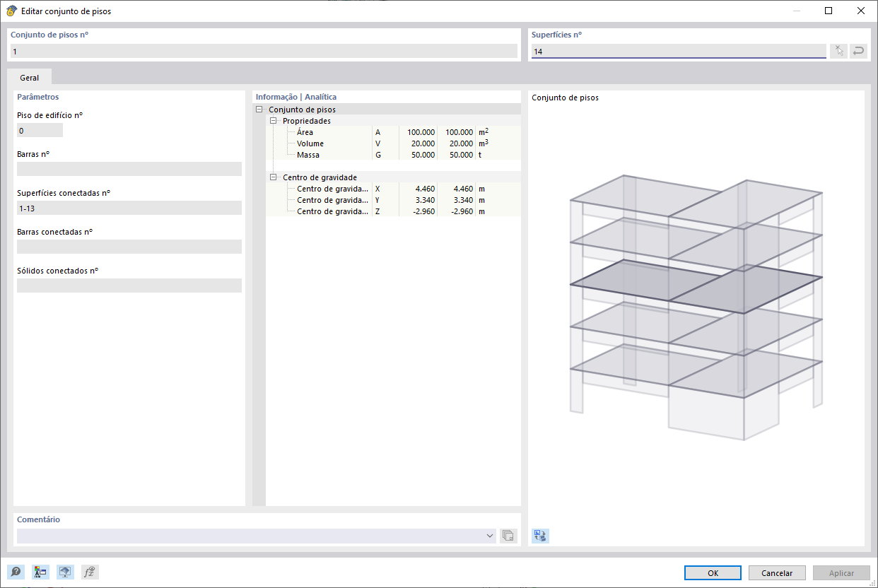
Task: Click the Centro de gravidade Y row
Action: click(393, 200)
